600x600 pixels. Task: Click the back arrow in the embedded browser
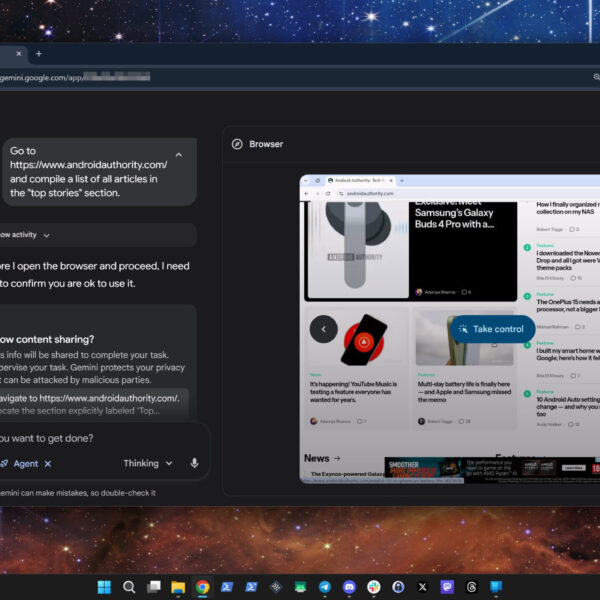[x=306, y=194]
